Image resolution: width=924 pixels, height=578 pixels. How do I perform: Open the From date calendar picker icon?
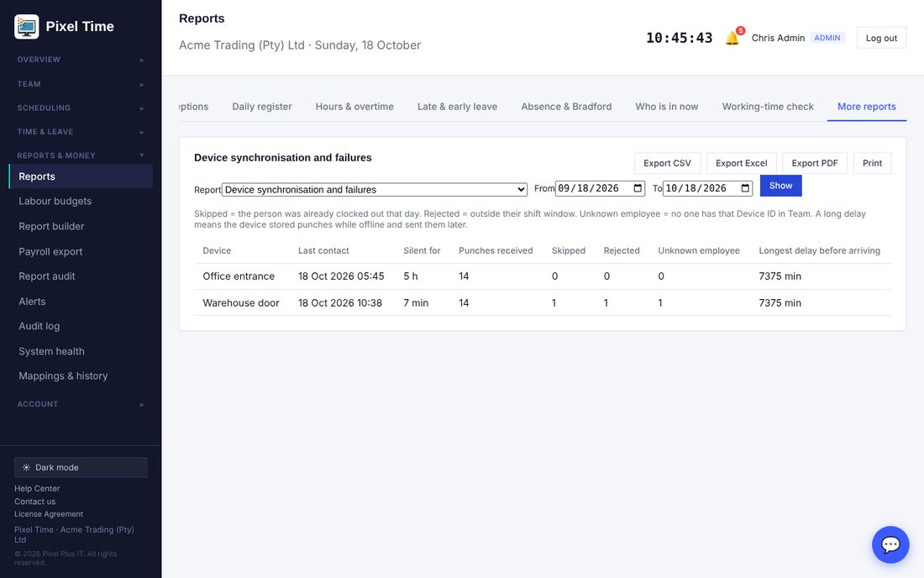(x=638, y=188)
